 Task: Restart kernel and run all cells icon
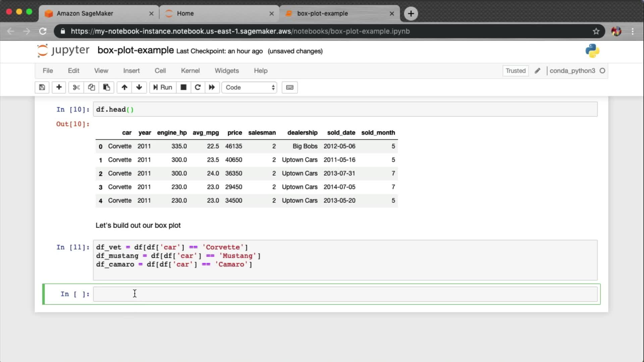tap(212, 87)
